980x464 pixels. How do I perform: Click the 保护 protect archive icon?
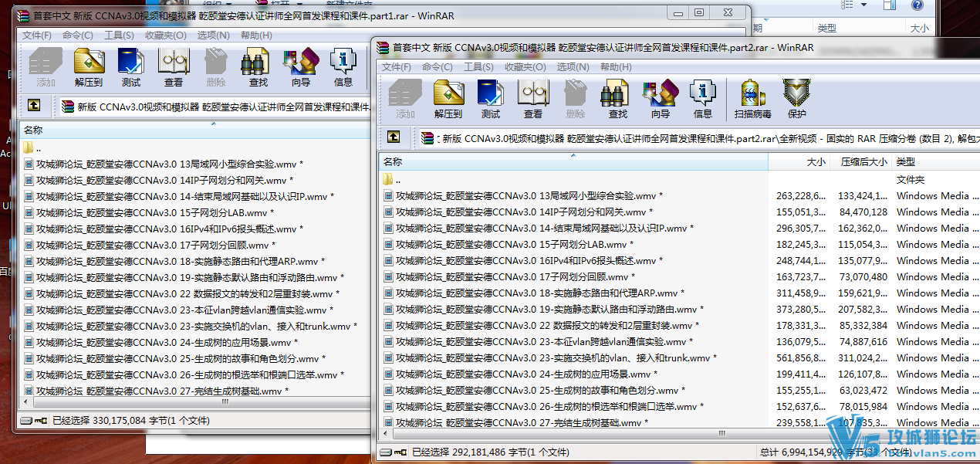(796, 99)
